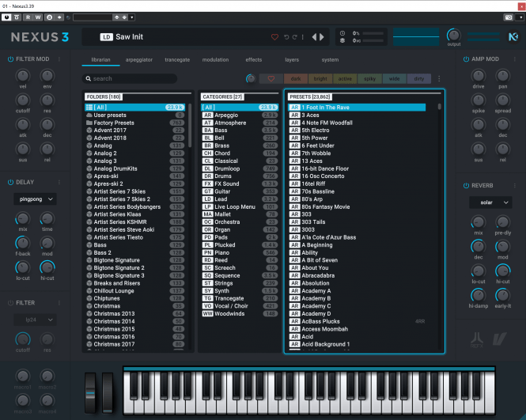The width and height of the screenshot is (526, 420).
Task: Open the FILTER section options menu
Action: (x=59, y=303)
